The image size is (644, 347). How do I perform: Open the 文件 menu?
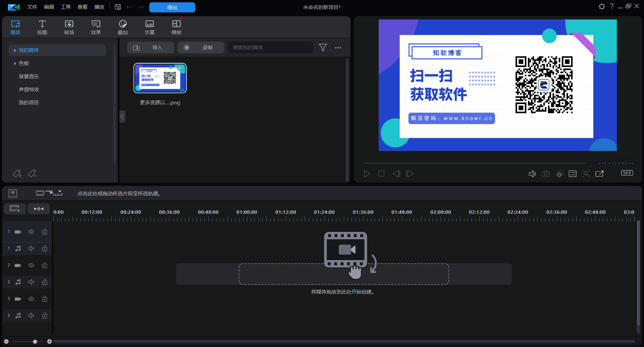pyautogui.click(x=32, y=7)
